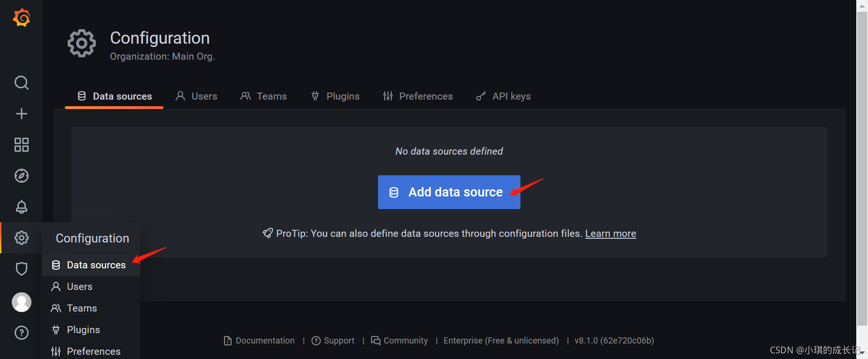Open the Support footer link
The image size is (868, 359).
tap(333, 341)
